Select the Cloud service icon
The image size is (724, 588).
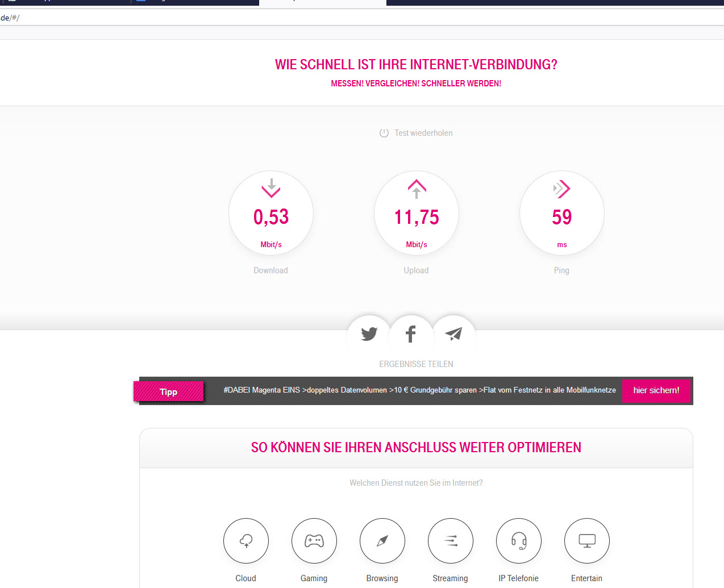[x=246, y=541]
